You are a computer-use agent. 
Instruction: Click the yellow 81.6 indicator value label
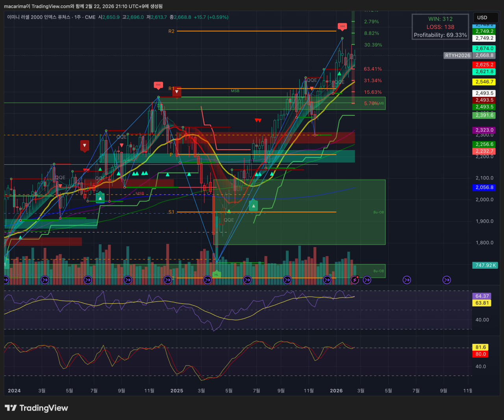[x=480, y=347]
